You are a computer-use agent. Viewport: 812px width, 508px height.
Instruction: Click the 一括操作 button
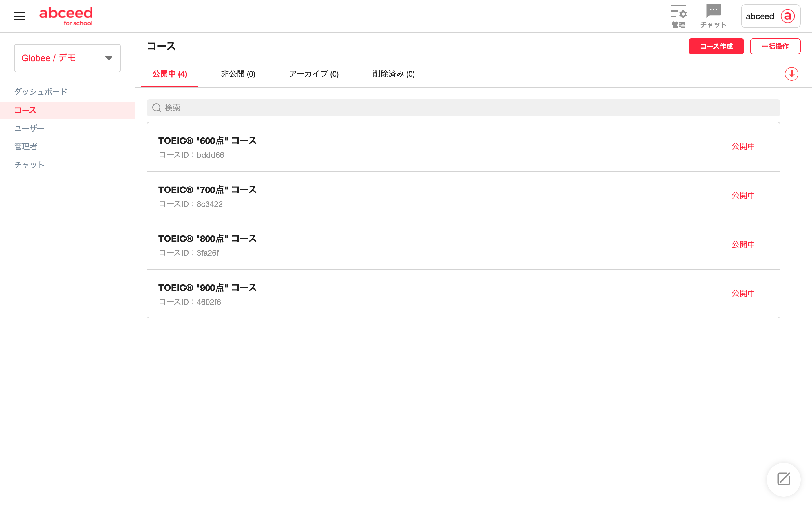(775, 46)
